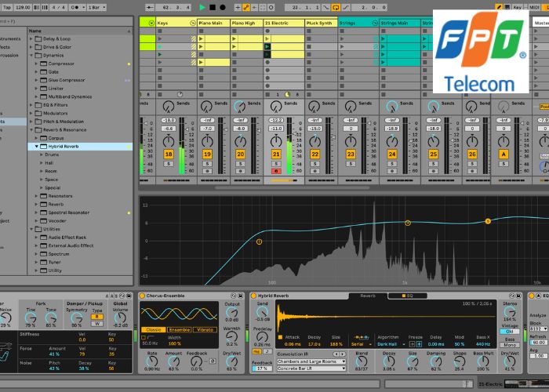
Task: Select Vibrato mode in Chorus-Ensemble
Action: [205, 329]
